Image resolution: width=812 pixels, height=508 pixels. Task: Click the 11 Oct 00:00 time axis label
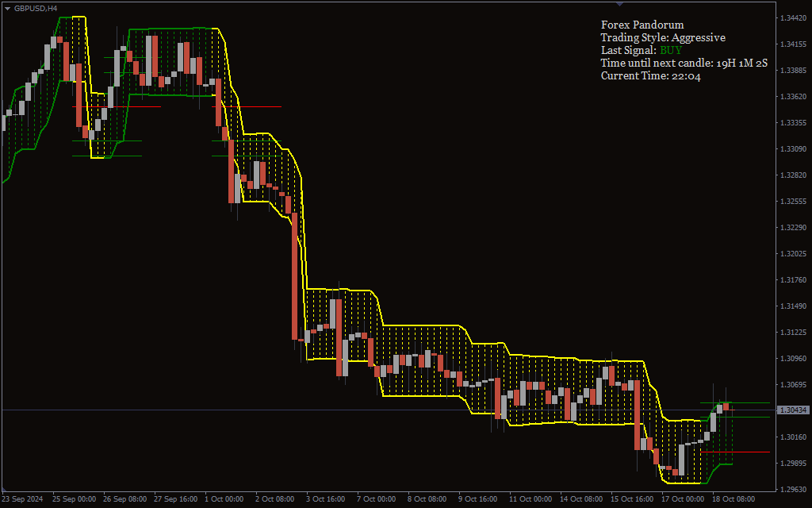530,499
